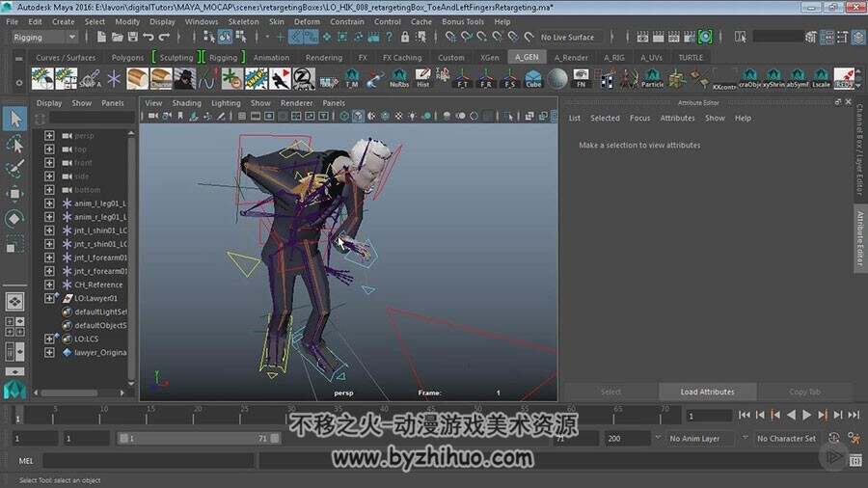Switch to the Polygons shelf tab
868x488 pixels.
point(127,58)
